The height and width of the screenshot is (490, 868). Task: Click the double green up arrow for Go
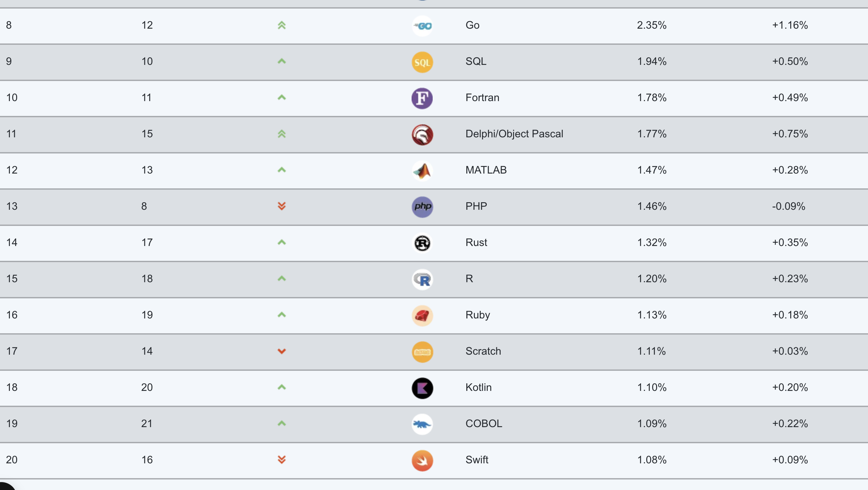[282, 25]
